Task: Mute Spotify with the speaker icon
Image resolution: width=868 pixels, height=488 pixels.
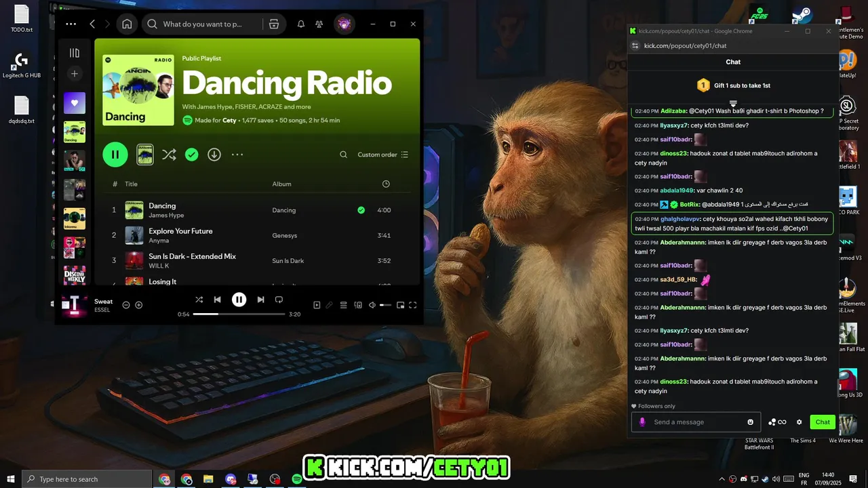Action: pyautogui.click(x=372, y=305)
